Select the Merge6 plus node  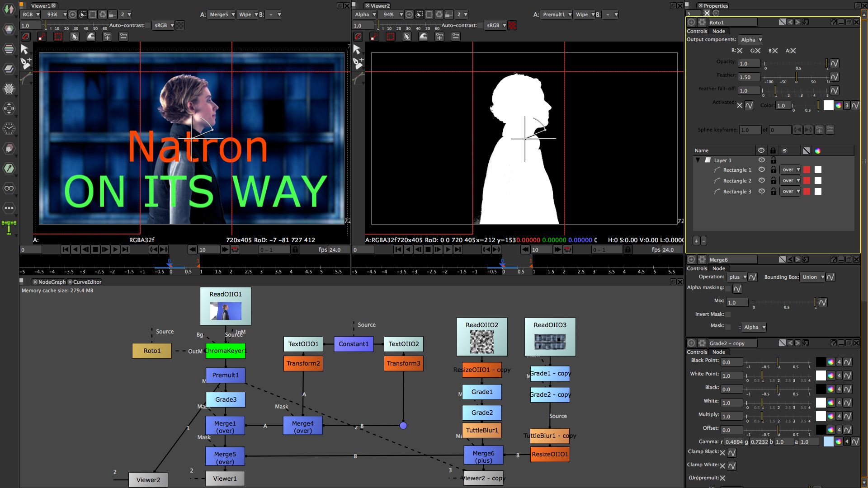click(x=483, y=455)
